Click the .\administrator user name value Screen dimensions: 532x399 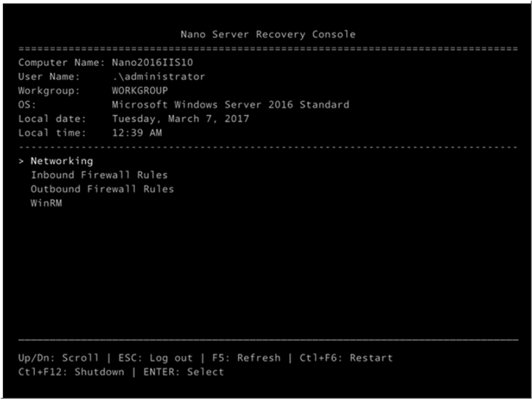click(x=159, y=77)
